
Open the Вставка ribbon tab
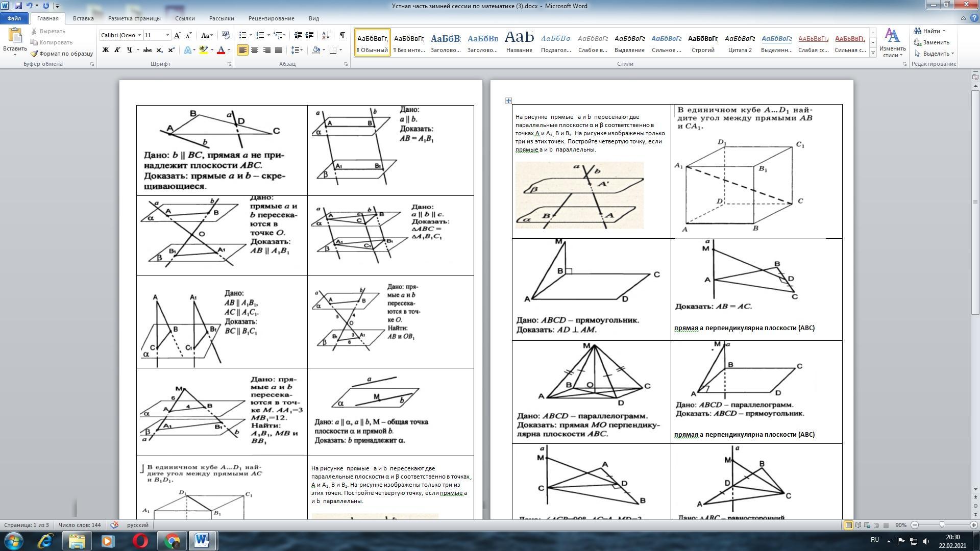tap(83, 18)
